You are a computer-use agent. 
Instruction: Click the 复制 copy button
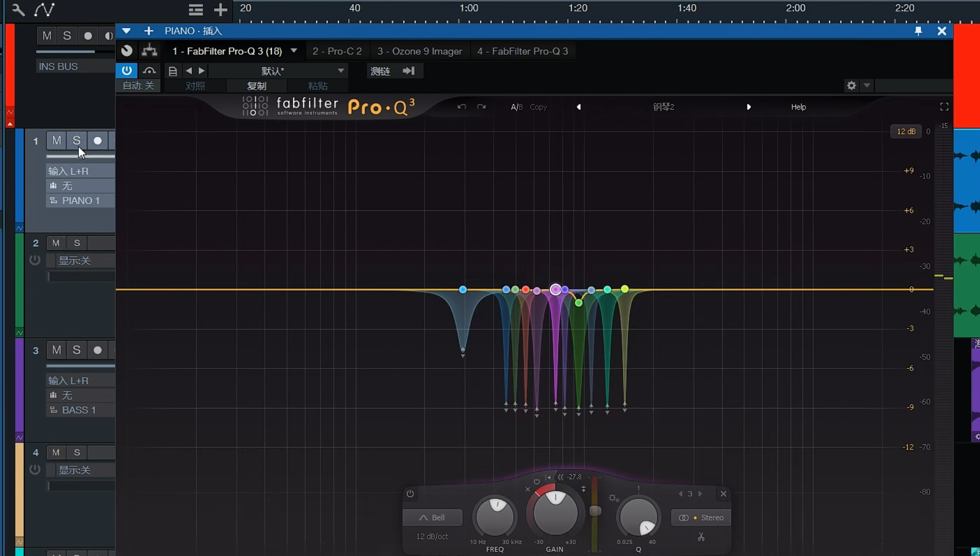click(x=256, y=86)
